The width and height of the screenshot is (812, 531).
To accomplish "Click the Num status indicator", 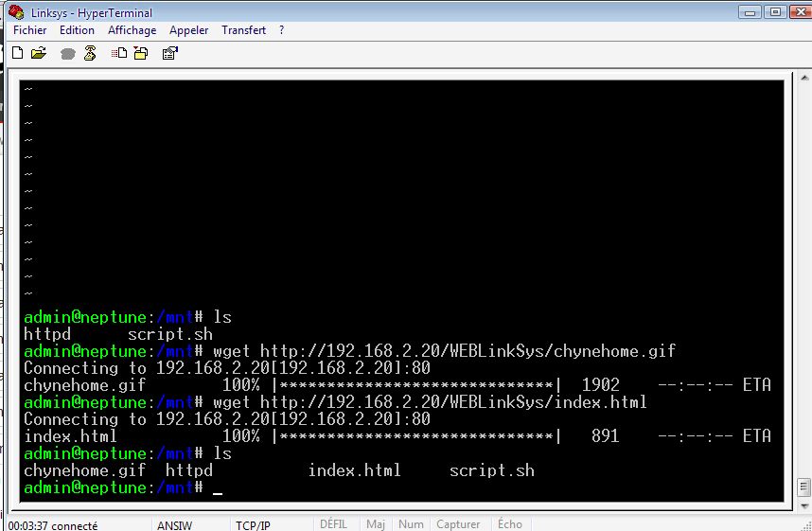I will click(x=411, y=524).
